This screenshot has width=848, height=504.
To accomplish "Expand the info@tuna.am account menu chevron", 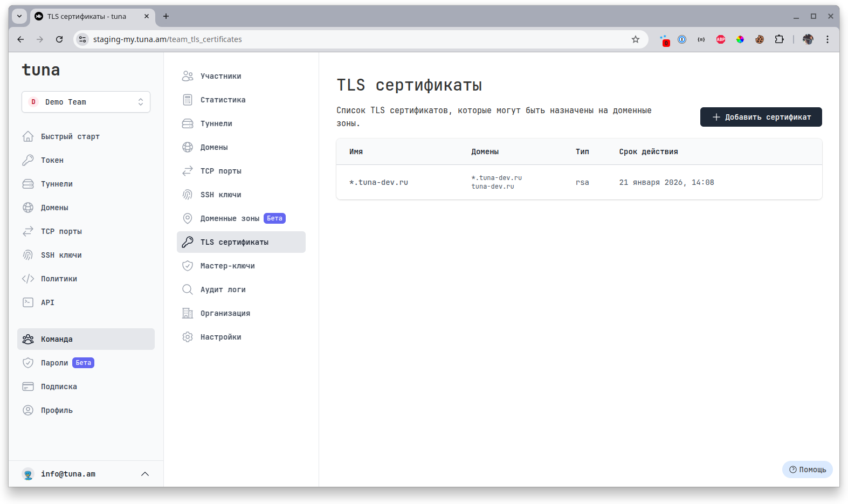I will [145, 474].
